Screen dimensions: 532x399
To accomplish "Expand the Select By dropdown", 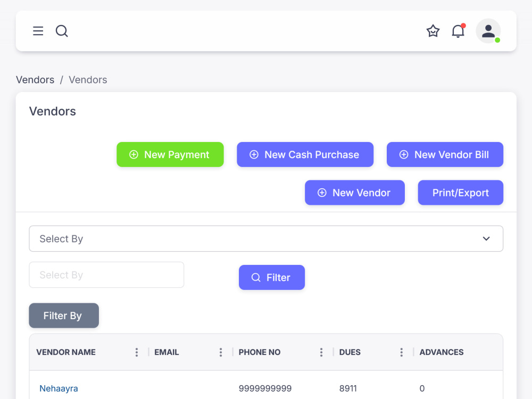I will [x=266, y=238].
